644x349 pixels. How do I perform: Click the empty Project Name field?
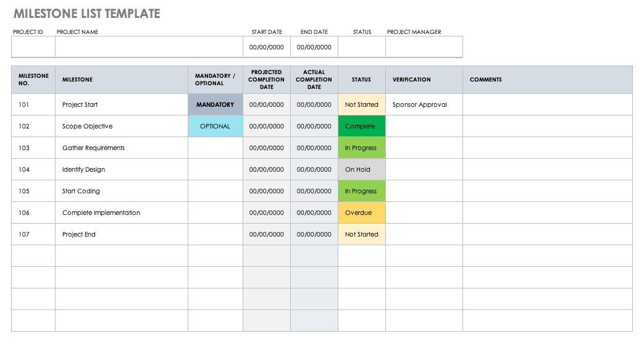coord(149,47)
